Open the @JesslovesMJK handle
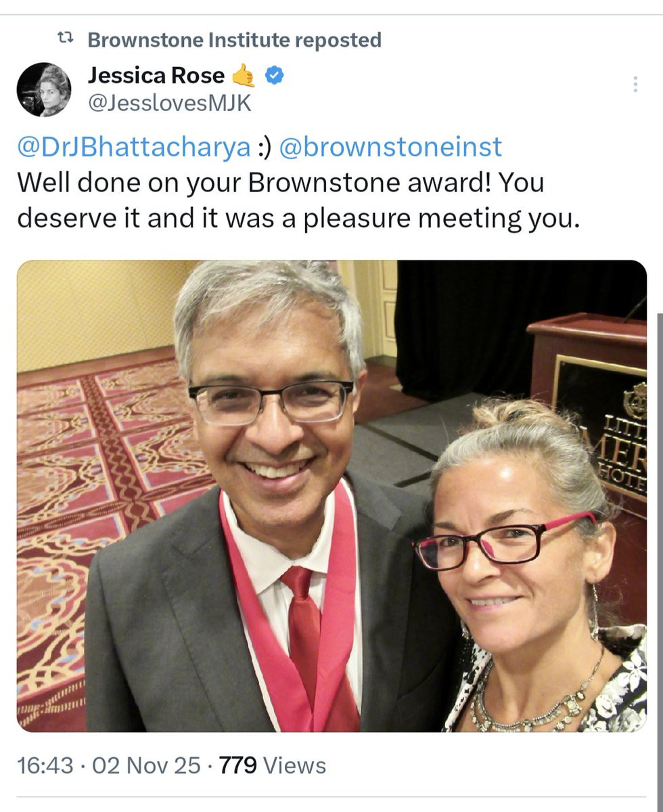This screenshot has height=812, width=663. [169, 104]
